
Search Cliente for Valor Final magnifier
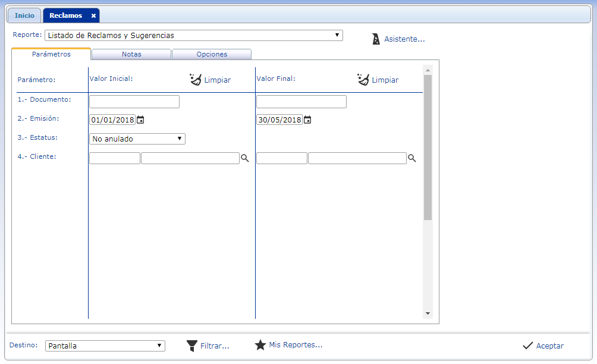coord(412,158)
